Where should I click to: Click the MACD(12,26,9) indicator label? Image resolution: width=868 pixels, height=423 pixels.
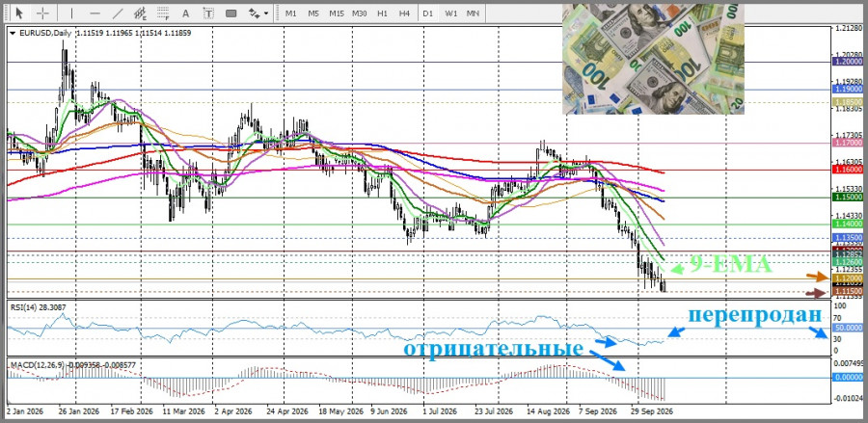[x=40, y=365]
